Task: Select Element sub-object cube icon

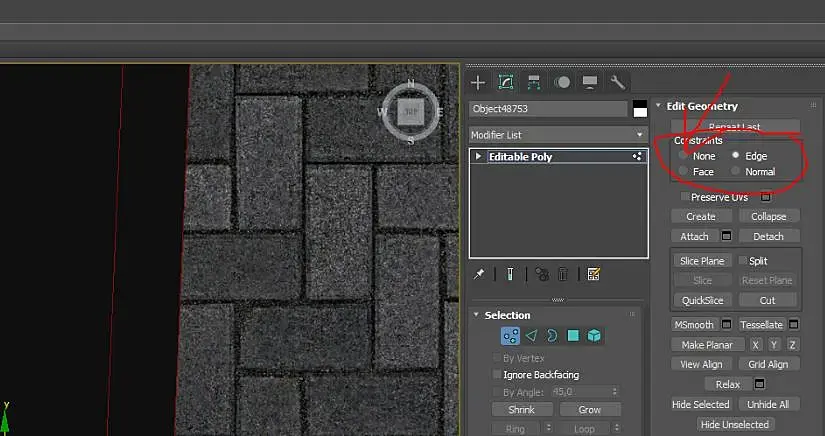Action: click(594, 336)
